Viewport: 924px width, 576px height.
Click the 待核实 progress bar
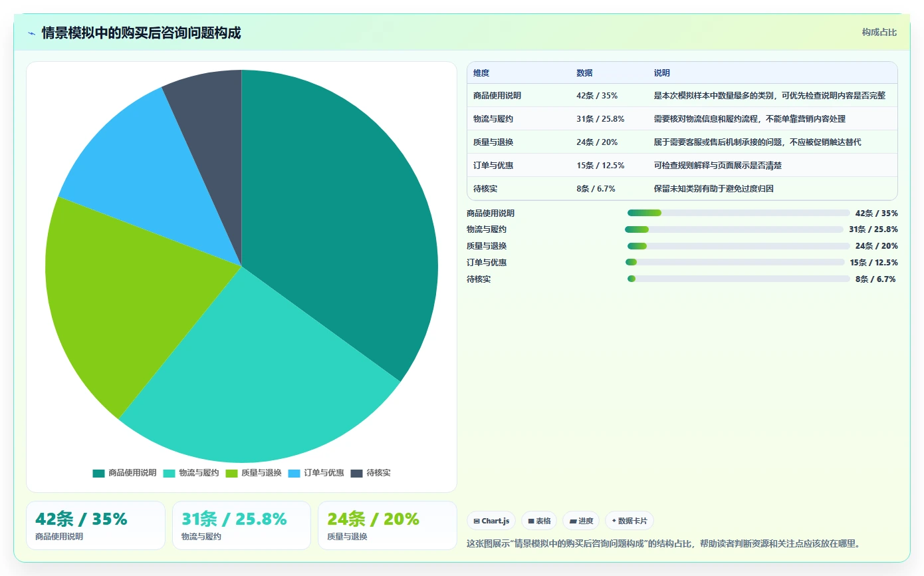tap(739, 279)
